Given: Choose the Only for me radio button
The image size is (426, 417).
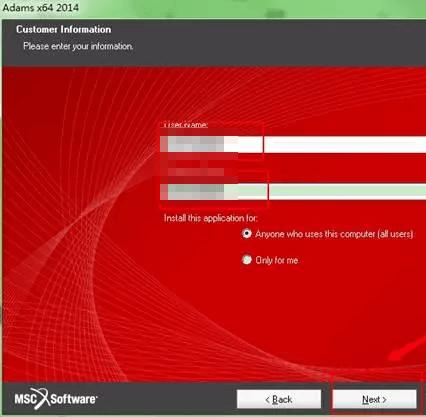Looking at the screenshot, I should [x=247, y=260].
